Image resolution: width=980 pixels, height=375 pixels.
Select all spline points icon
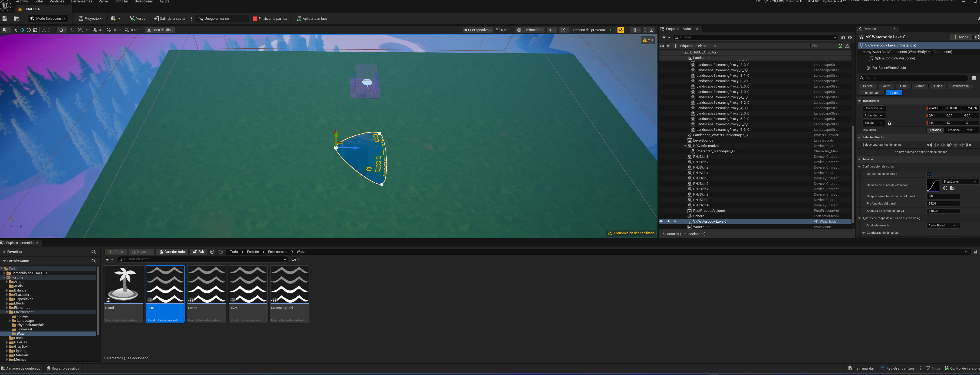pyautogui.click(x=949, y=145)
